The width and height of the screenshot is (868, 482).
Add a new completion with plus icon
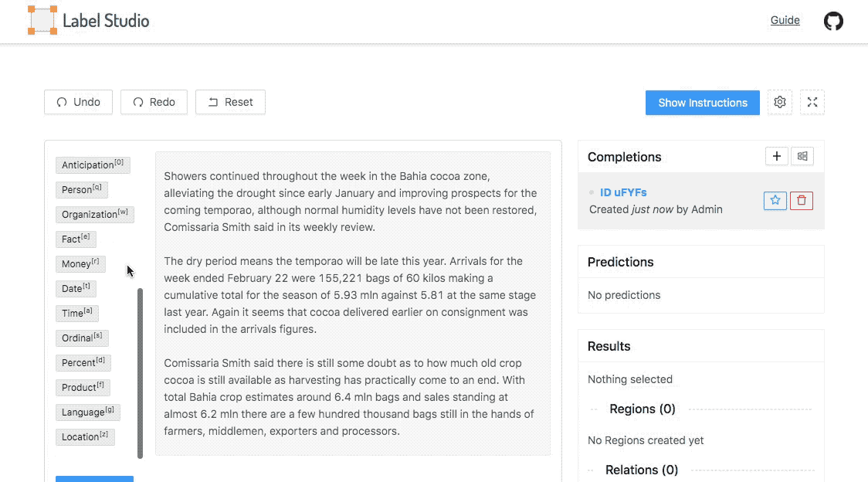(777, 156)
